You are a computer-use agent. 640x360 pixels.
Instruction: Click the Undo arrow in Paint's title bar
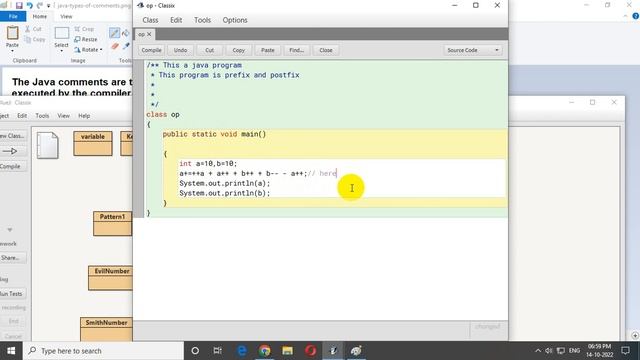click(30, 5)
